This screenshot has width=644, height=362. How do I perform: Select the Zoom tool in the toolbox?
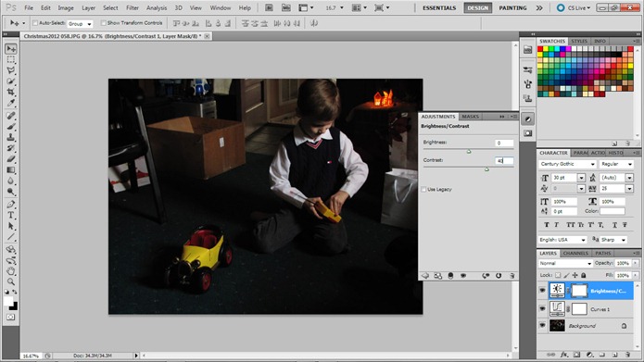click(x=11, y=281)
